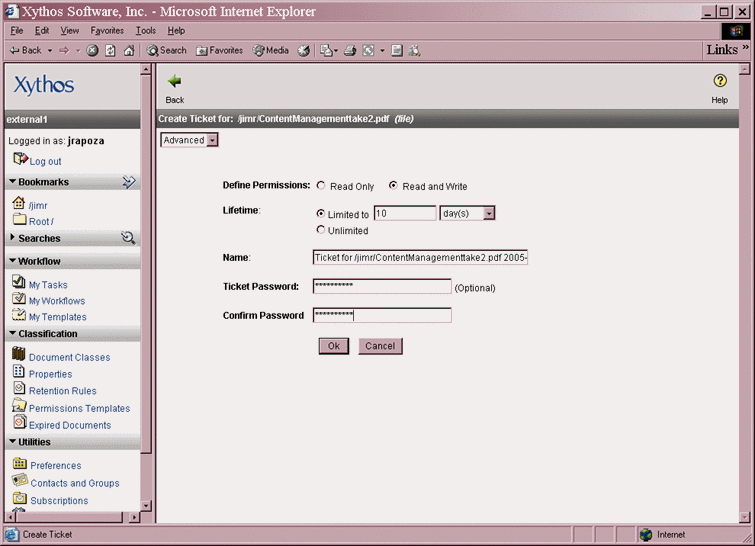The width and height of the screenshot is (755, 546).
Task: Click the Subscriptions icon
Action: click(x=20, y=497)
